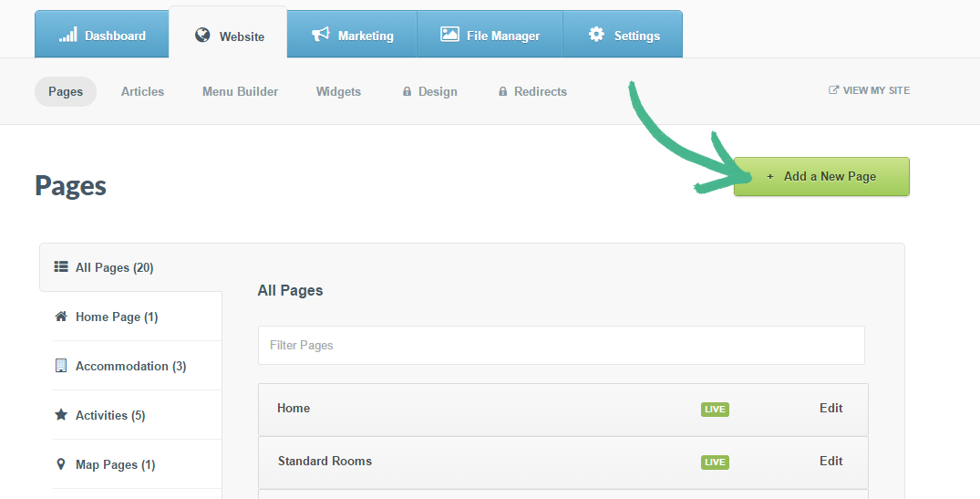Filter by Home Page house icon

coord(61,317)
